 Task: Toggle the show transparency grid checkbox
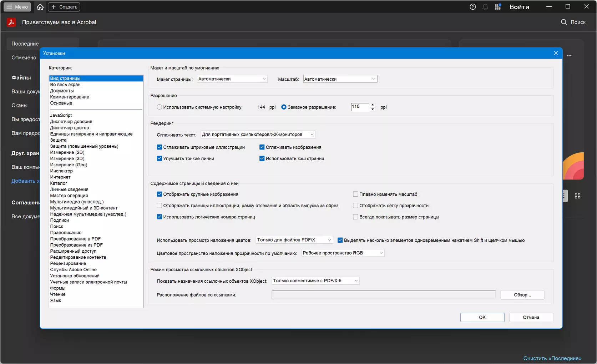click(x=355, y=206)
